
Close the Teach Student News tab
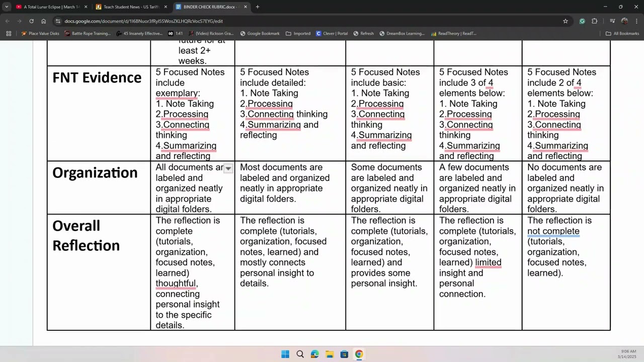(166, 7)
